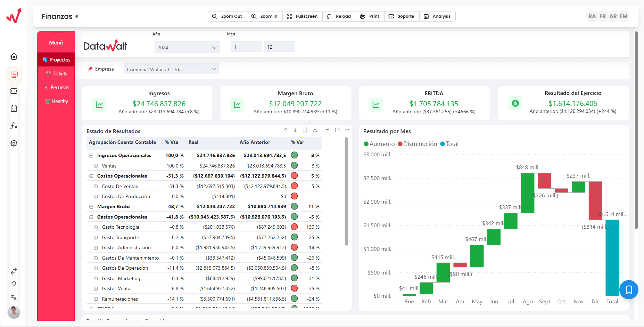Click the filter icon above the results table
Viewport: 644px width, 327px height.
(x=328, y=130)
